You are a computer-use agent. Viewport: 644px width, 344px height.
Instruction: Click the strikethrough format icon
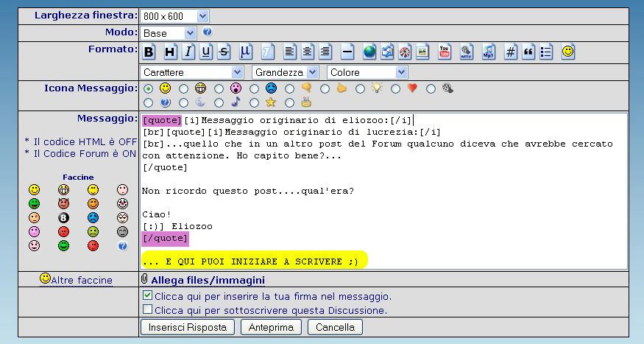(x=224, y=52)
